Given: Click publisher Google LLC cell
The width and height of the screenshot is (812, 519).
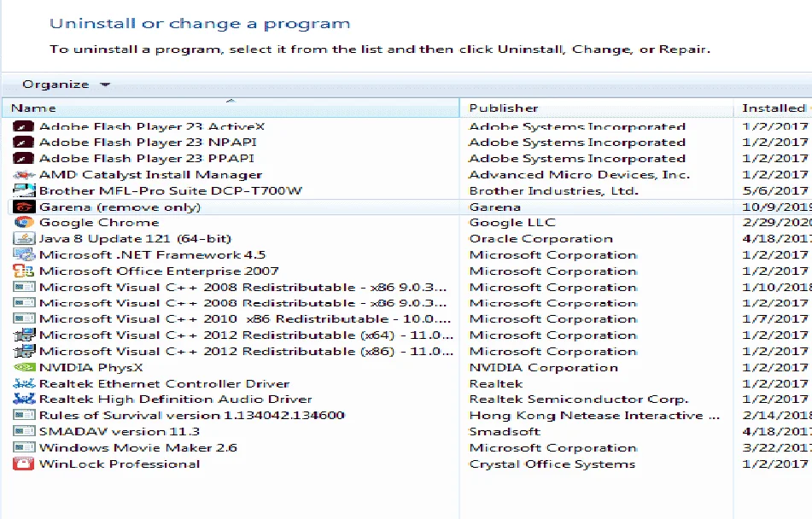Looking at the screenshot, I should point(511,222).
